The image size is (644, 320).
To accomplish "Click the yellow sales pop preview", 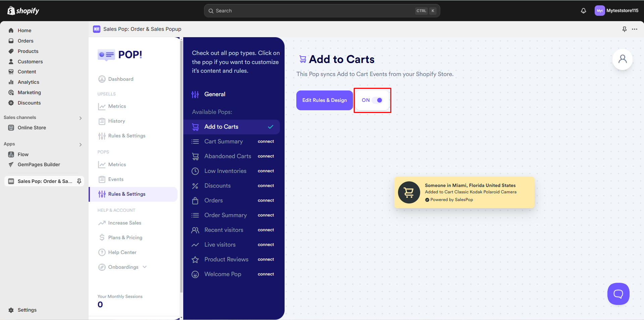I will 464,192.
